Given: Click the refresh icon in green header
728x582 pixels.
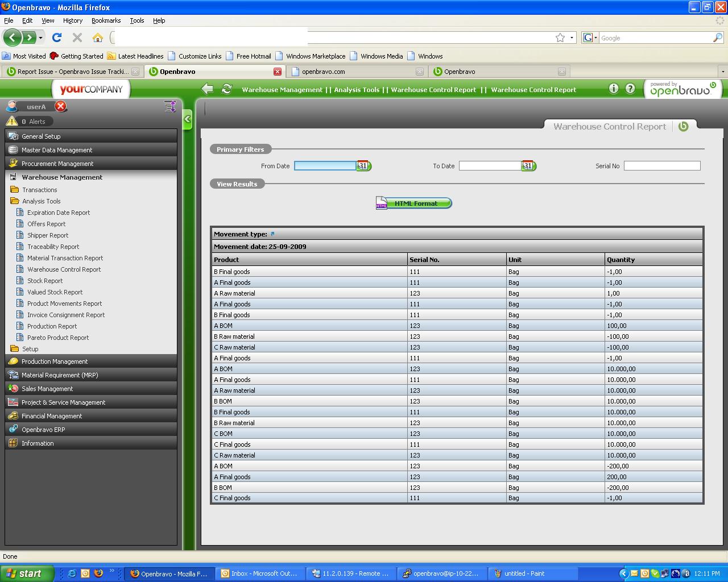Looking at the screenshot, I should 227,89.
